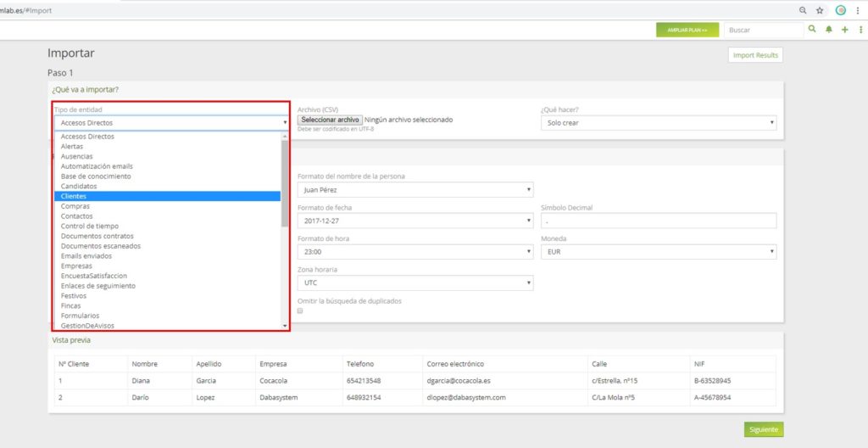Open the ¿Qué hacer? Solo crear dropdown

click(x=658, y=122)
